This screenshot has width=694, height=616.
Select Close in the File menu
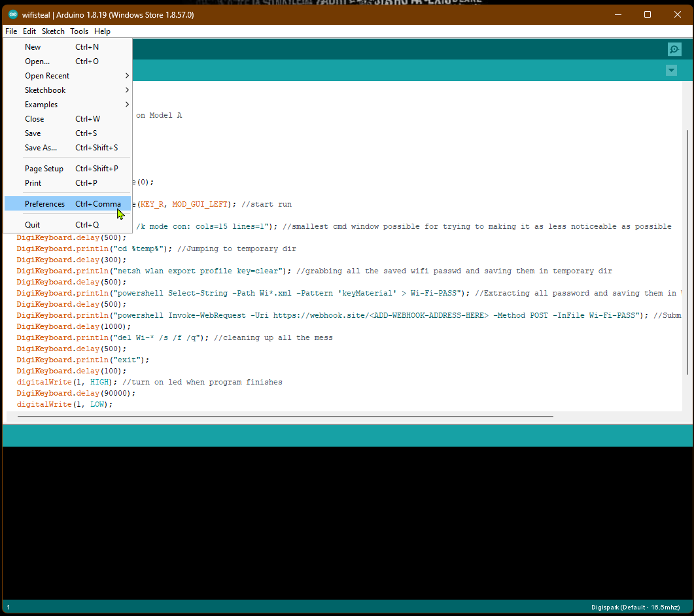[68, 118]
